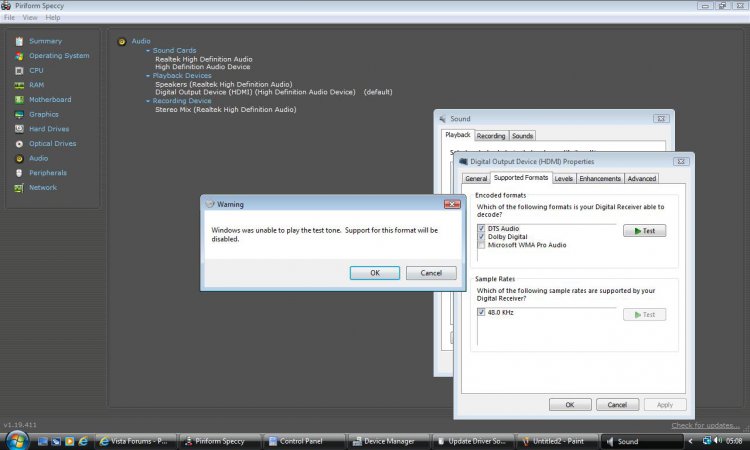Open the Motherboard section icon
This screenshot has width=750, height=450.
point(19,100)
